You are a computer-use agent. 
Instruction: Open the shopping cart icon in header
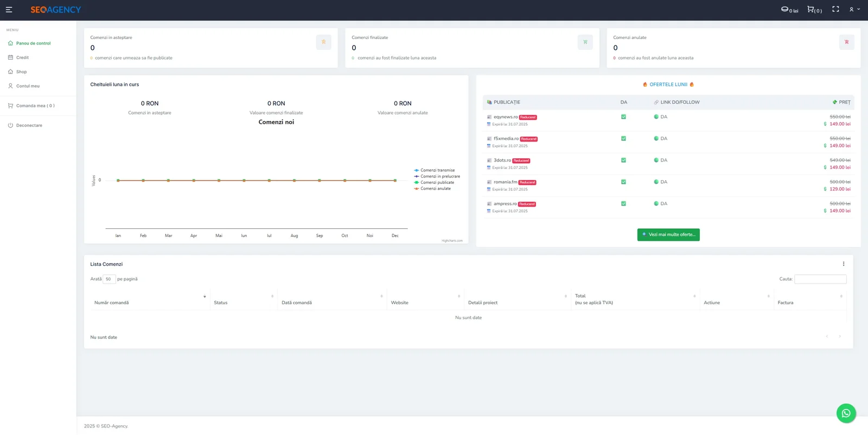pyautogui.click(x=810, y=9)
